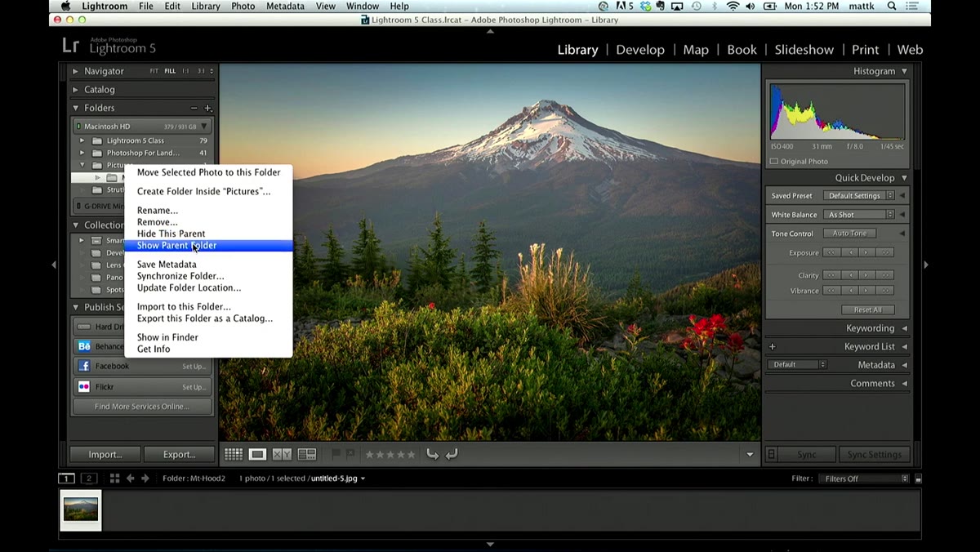Switch to Loupe view
This screenshot has height=552, width=980.
click(257, 454)
